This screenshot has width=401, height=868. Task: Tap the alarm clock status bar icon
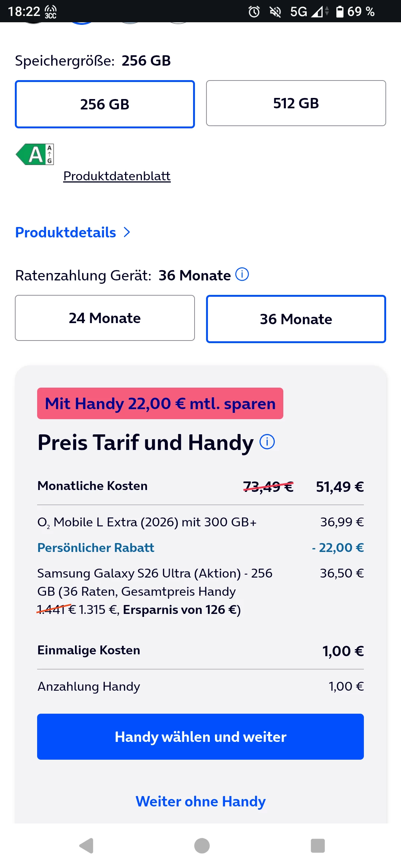[254, 12]
